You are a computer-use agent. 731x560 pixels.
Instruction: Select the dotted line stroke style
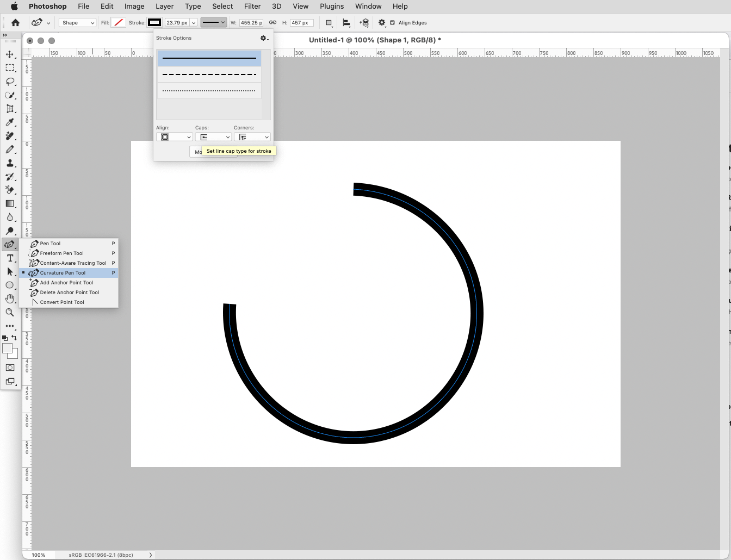pos(209,90)
